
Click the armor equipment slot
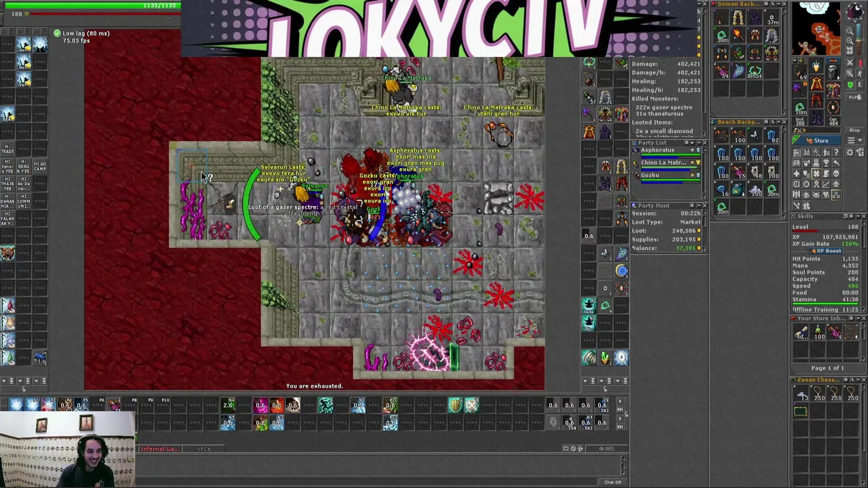[816, 83]
